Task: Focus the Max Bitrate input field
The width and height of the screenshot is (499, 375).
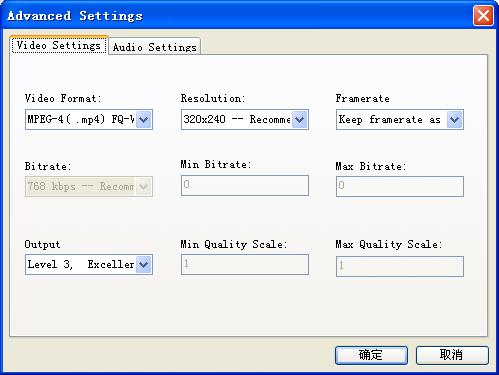Action: pyautogui.click(x=400, y=186)
